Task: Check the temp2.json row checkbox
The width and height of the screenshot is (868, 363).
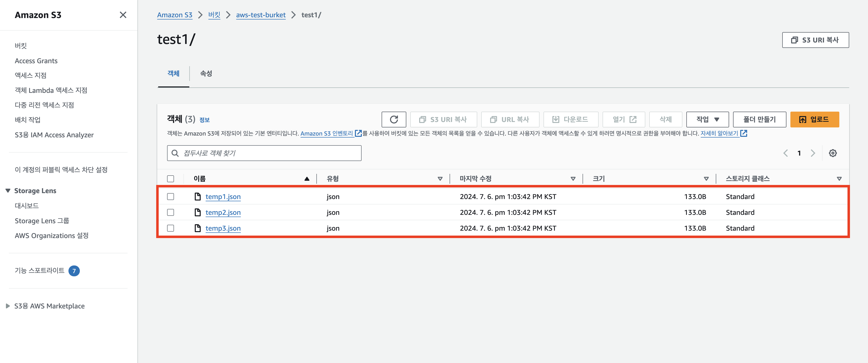Action: click(x=171, y=212)
